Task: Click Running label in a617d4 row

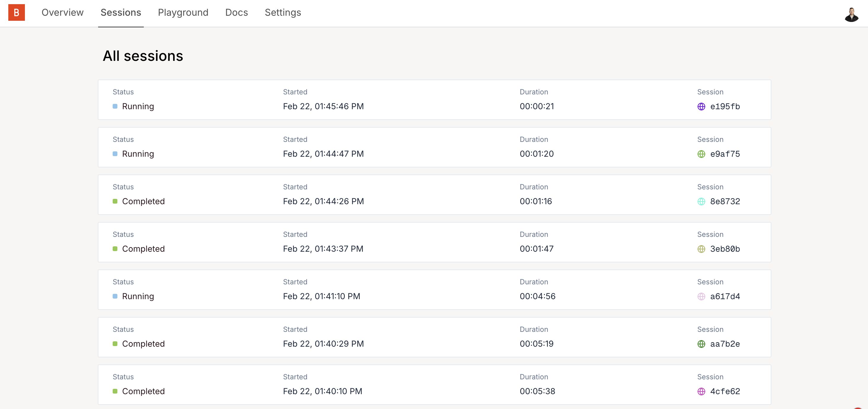Action: pos(138,297)
